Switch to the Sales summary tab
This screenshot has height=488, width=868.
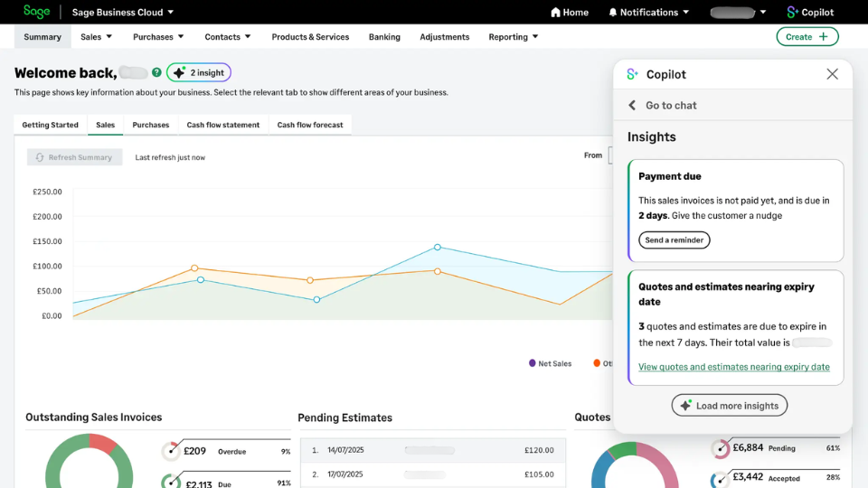coord(105,125)
